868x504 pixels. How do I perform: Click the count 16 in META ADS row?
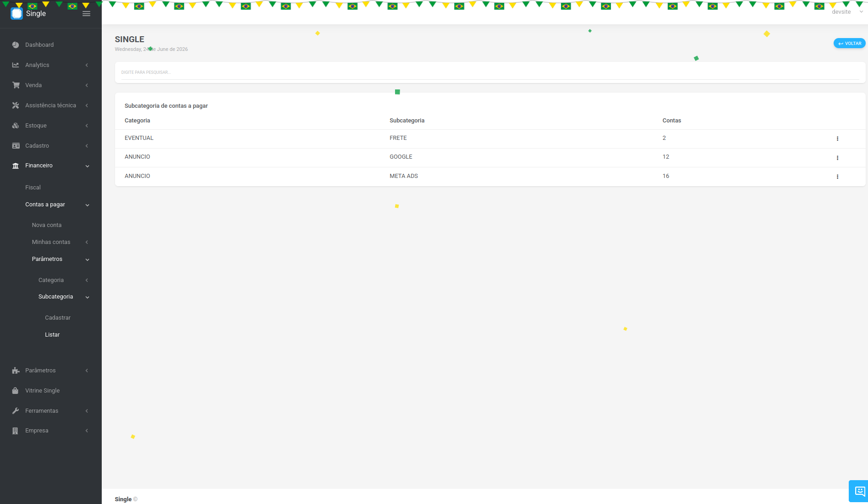pyautogui.click(x=666, y=176)
